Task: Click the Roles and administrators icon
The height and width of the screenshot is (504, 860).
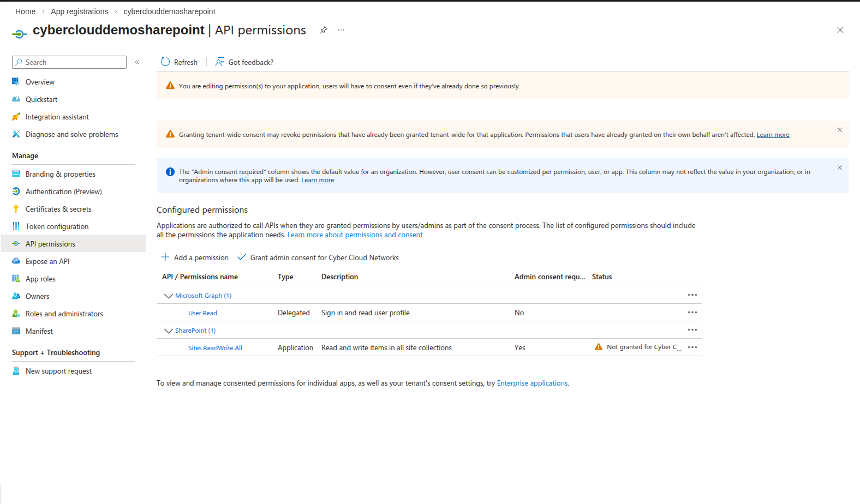Action: click(x=16, y=314)
